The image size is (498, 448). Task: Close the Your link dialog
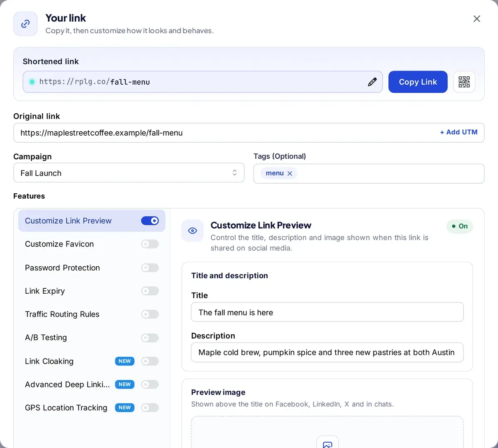[x=477, y=19]
